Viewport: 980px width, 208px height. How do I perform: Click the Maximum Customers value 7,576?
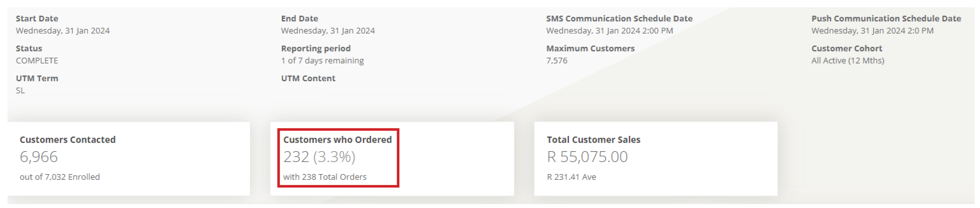coord(556,61)
